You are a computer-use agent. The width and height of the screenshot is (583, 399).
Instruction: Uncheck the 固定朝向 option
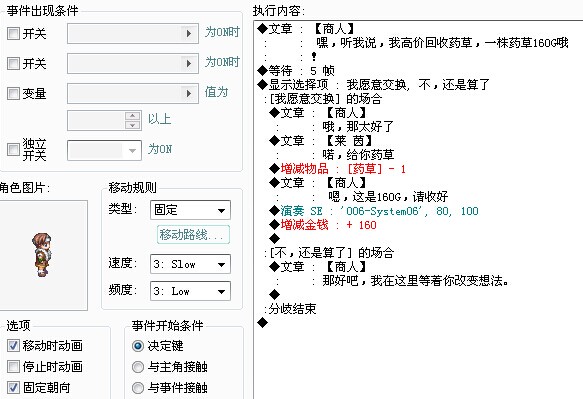tap(13, 387)
